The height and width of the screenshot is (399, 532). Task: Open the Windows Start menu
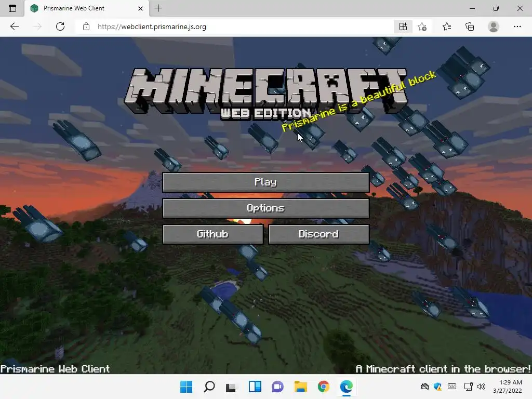[x=186, y=387]
